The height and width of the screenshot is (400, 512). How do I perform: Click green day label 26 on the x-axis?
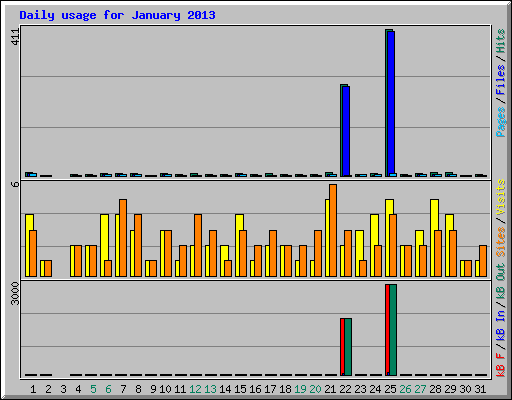pos(405,389)
